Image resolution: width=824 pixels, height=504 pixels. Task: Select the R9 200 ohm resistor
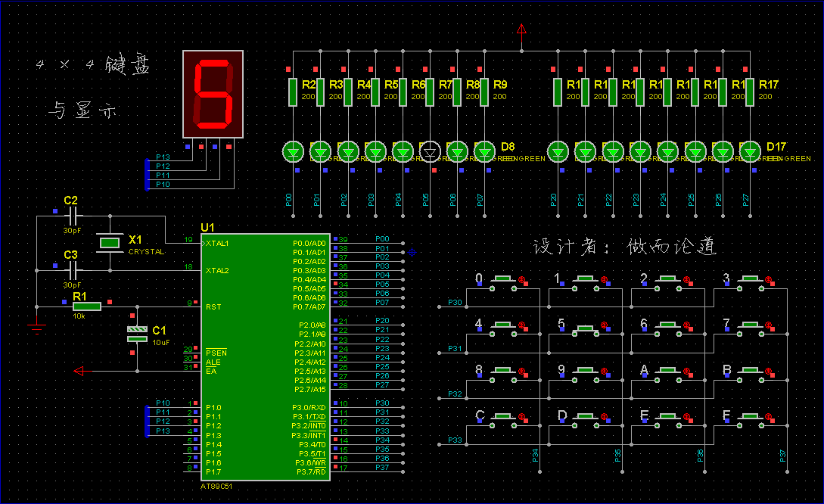pos(484,92)
